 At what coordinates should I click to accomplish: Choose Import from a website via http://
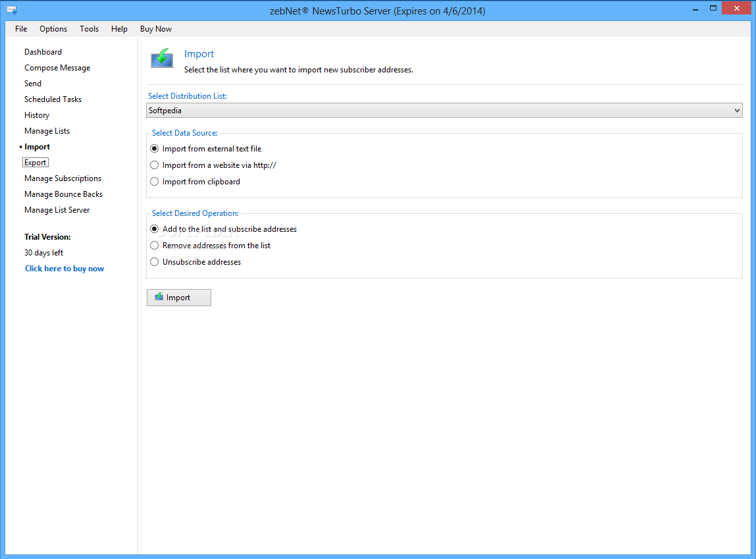click(214, 165)
